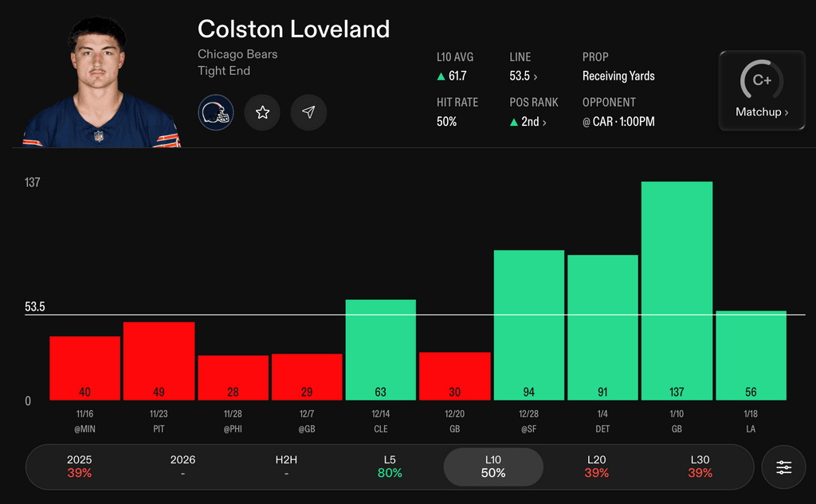
Task: Switch to the L5 tab
Action: 390,467
